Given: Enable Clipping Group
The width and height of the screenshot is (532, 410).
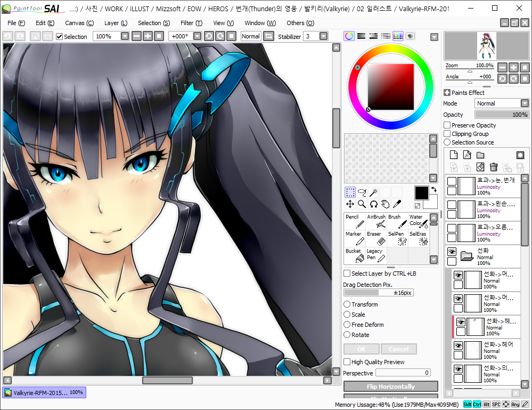Looking at the screenshot, I should [x=447, y=133].
